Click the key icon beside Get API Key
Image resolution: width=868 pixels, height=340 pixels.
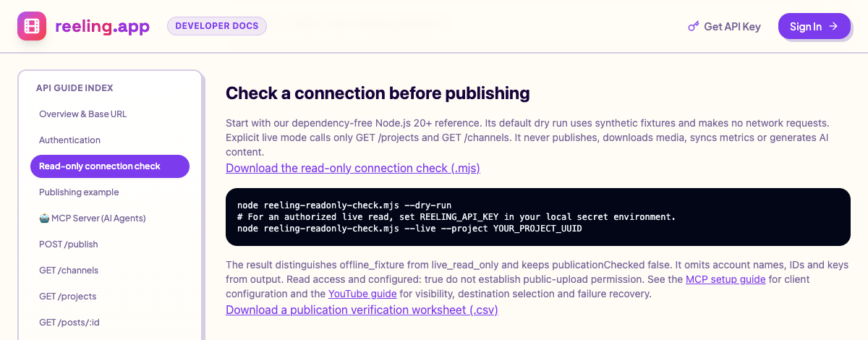(x=693, y=27)
